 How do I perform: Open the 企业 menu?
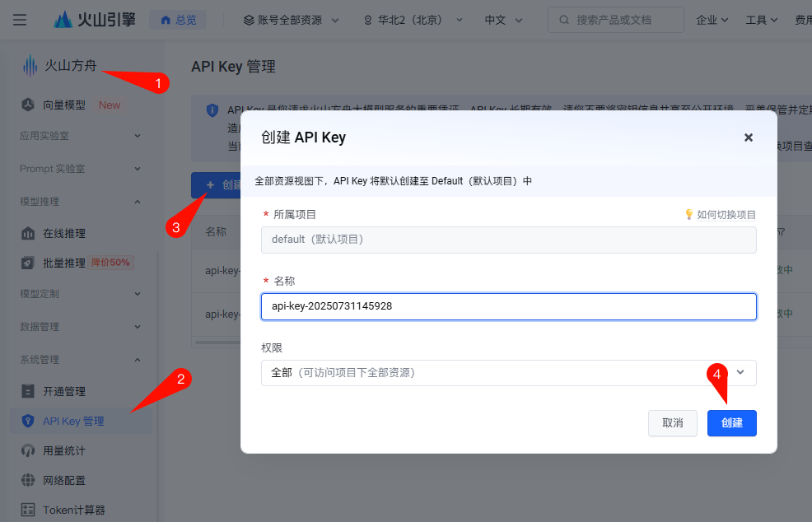tap(712, 21)
